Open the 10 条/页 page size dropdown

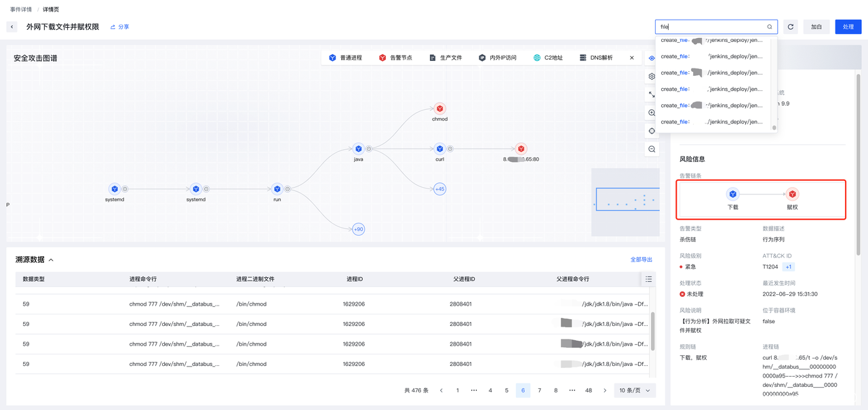[x=634, y=390]
